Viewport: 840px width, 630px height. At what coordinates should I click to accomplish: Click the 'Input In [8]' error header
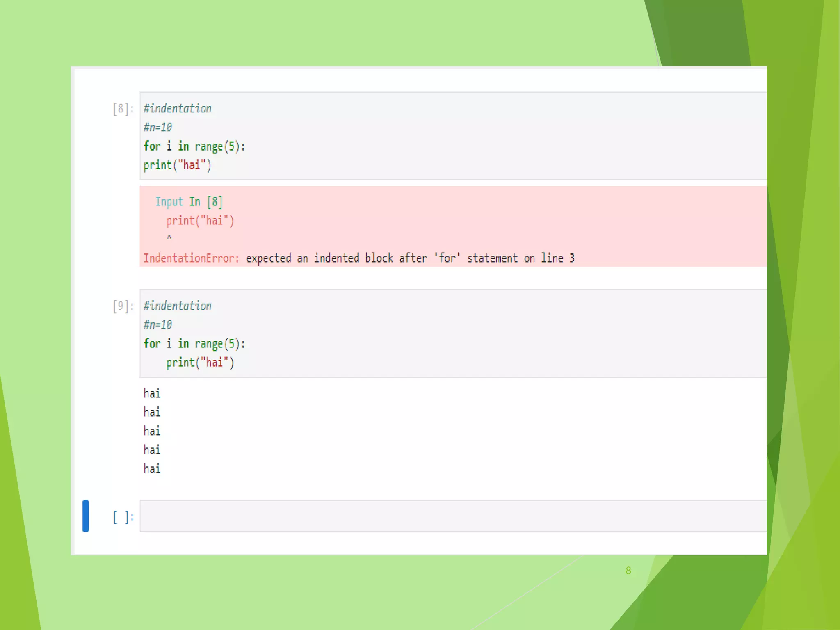(189, 202)
